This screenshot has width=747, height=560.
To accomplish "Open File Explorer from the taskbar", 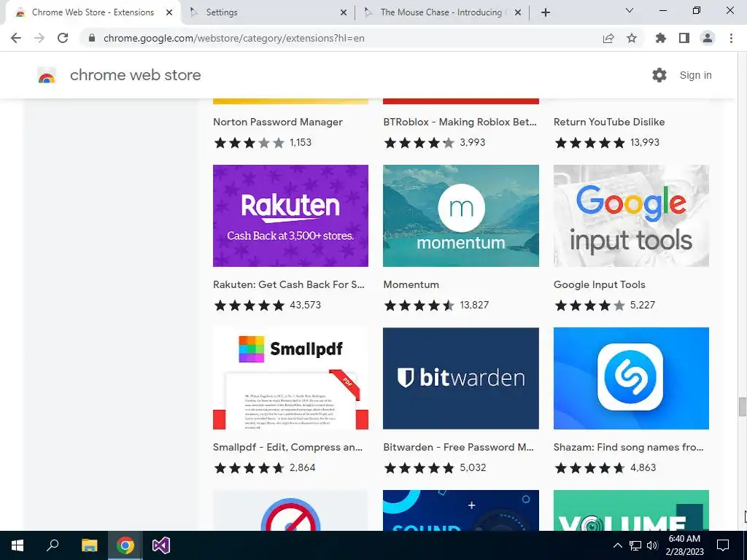I will click(89, 545).
